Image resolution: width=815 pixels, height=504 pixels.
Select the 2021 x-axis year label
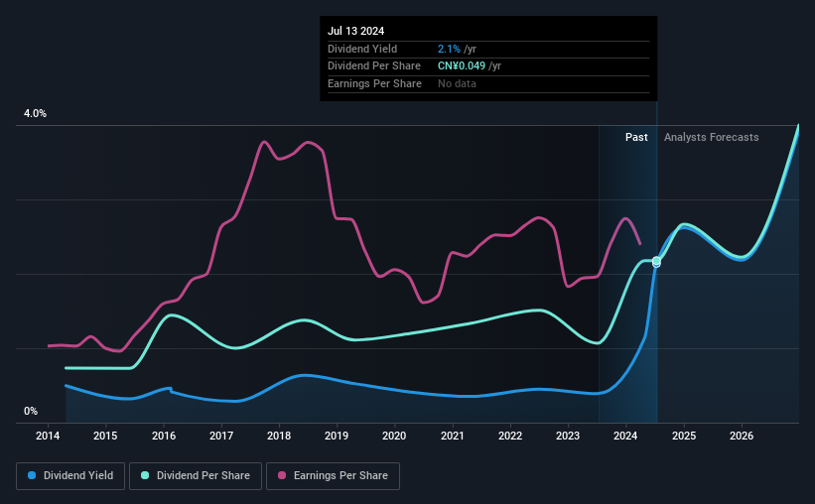(453, 436)
